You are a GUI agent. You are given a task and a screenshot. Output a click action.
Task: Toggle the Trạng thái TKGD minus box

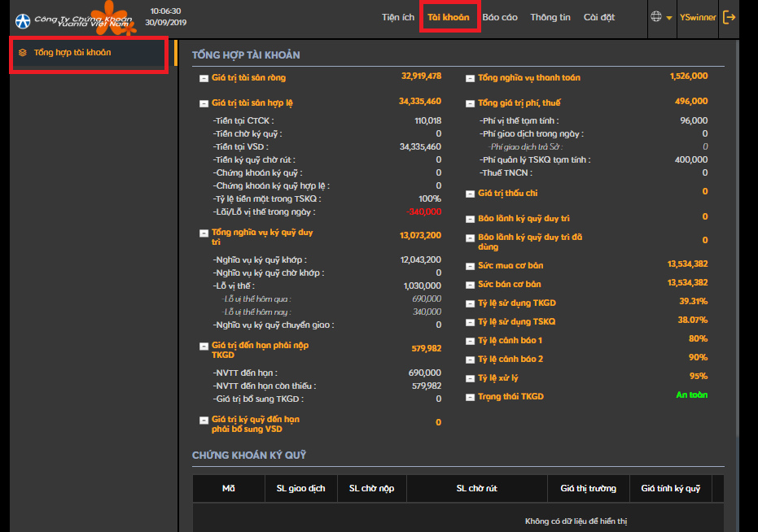tap(470, 397)
